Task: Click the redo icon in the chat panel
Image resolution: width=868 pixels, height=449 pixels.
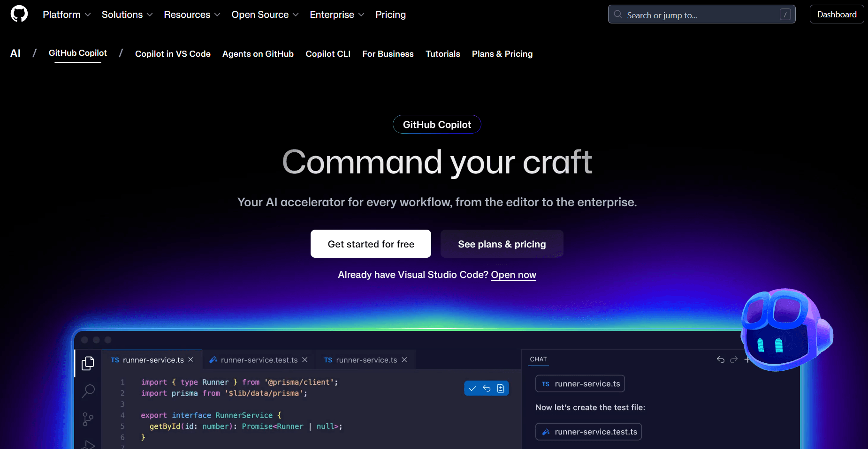Action: 733,360
